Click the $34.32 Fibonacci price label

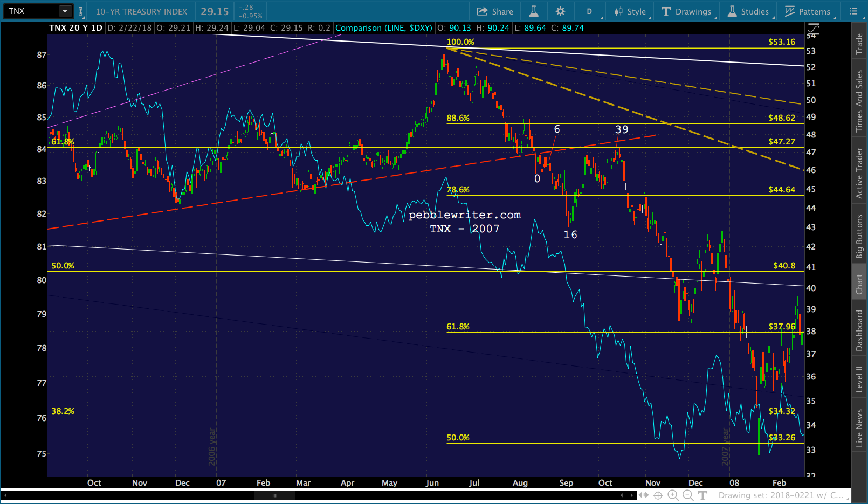click(782, 411)
